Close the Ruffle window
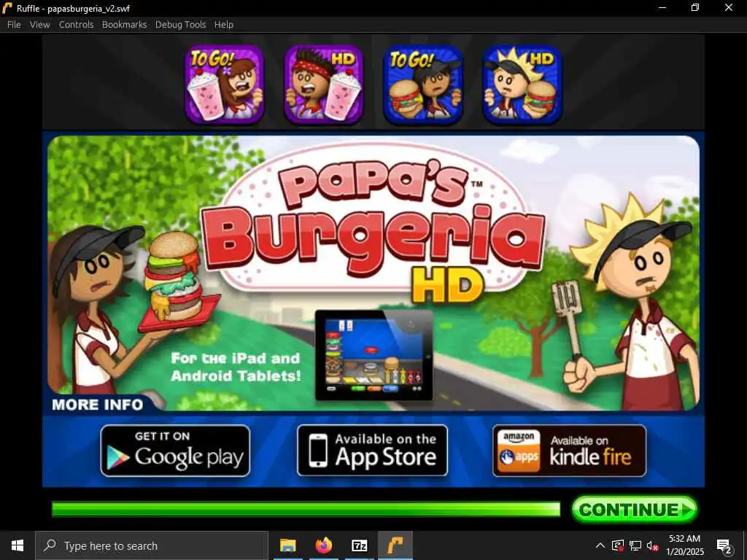 pyautogui.click(x=729, y=7)
